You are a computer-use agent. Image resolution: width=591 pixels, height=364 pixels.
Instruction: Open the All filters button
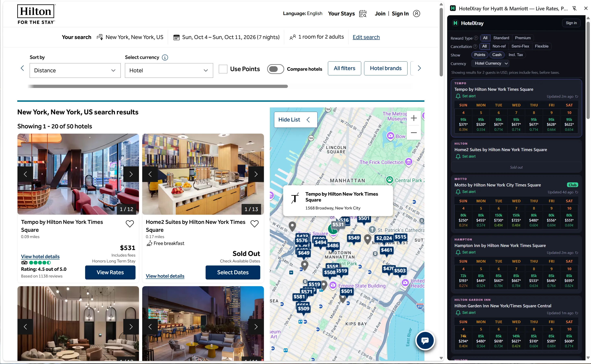(344, 68)
